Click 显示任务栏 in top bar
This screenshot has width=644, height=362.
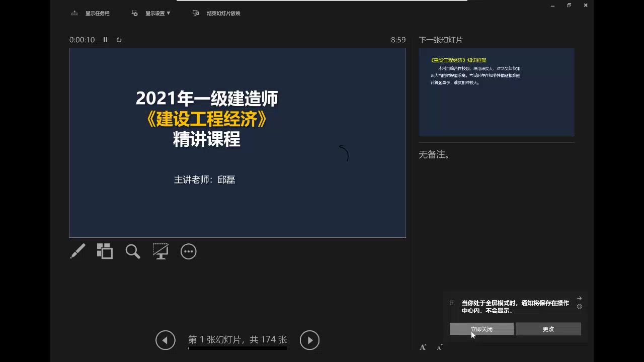pos(98,14)
